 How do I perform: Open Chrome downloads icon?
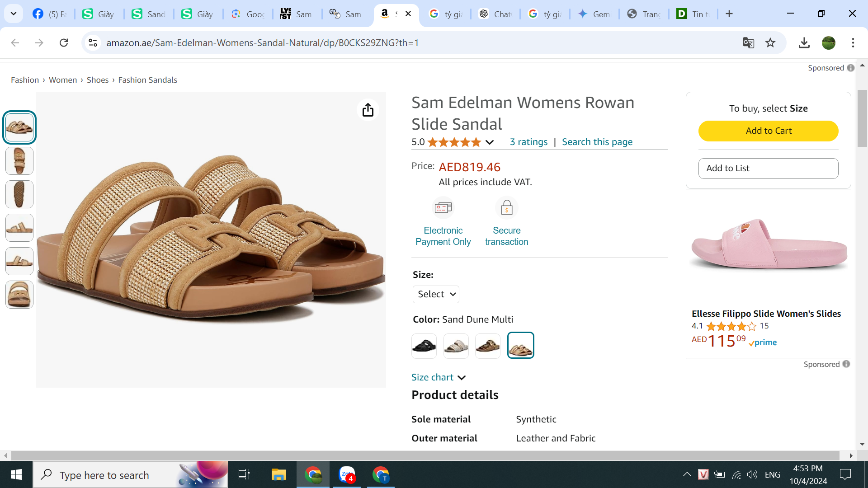pyautogui.click(x=804, y=43)
